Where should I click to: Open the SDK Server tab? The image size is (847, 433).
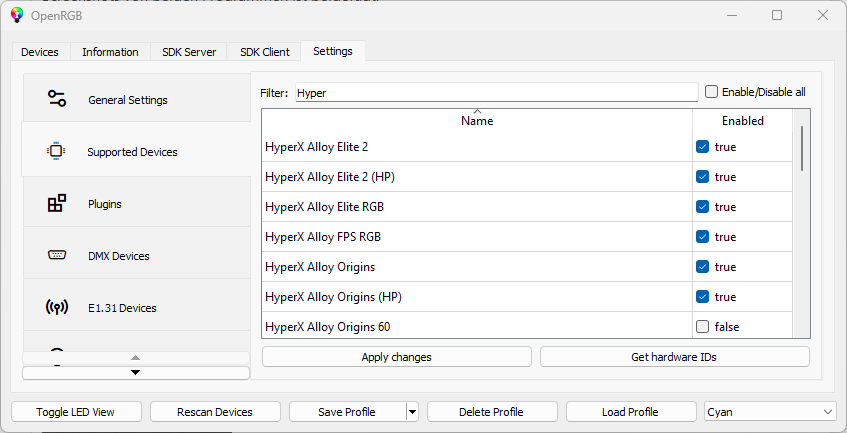[189, 52]
